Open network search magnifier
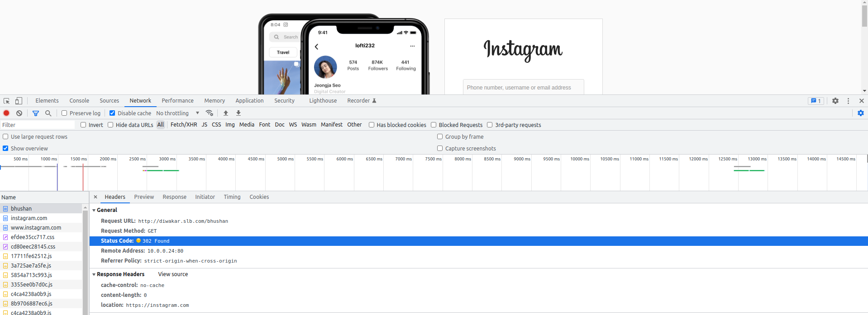This screenshot has width=868, height=315. tap(48, 113)
